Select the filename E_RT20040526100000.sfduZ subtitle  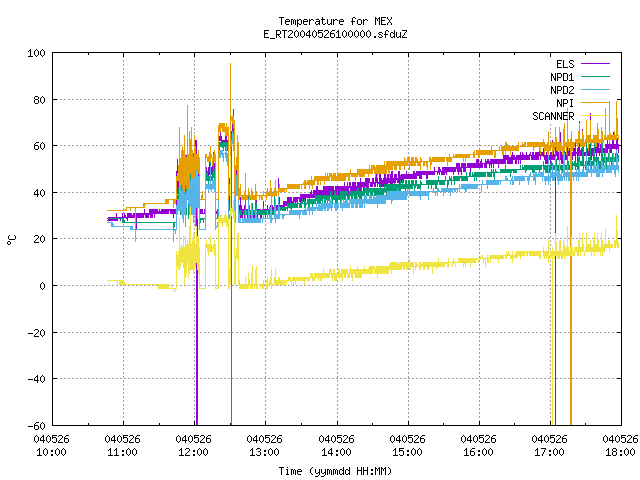pos(335,34)
